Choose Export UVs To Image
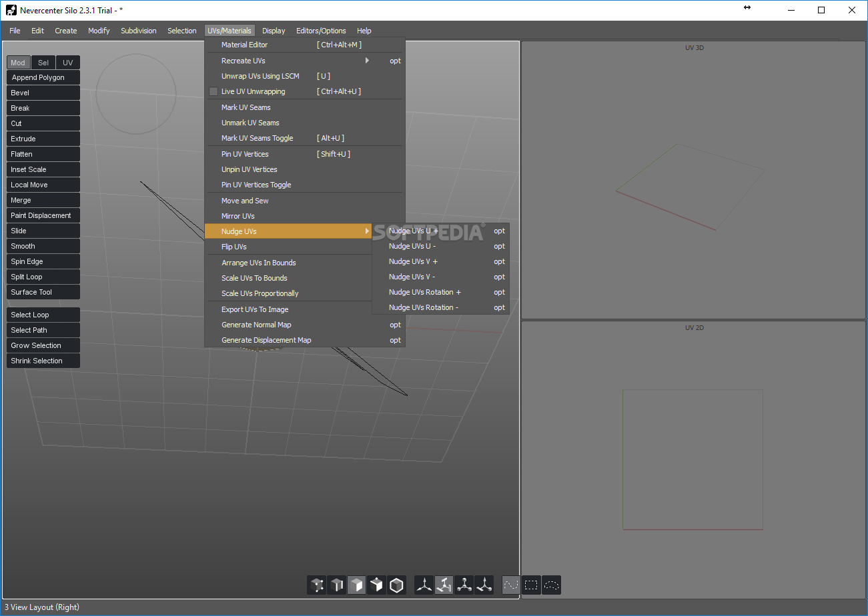 coord(288,309)
